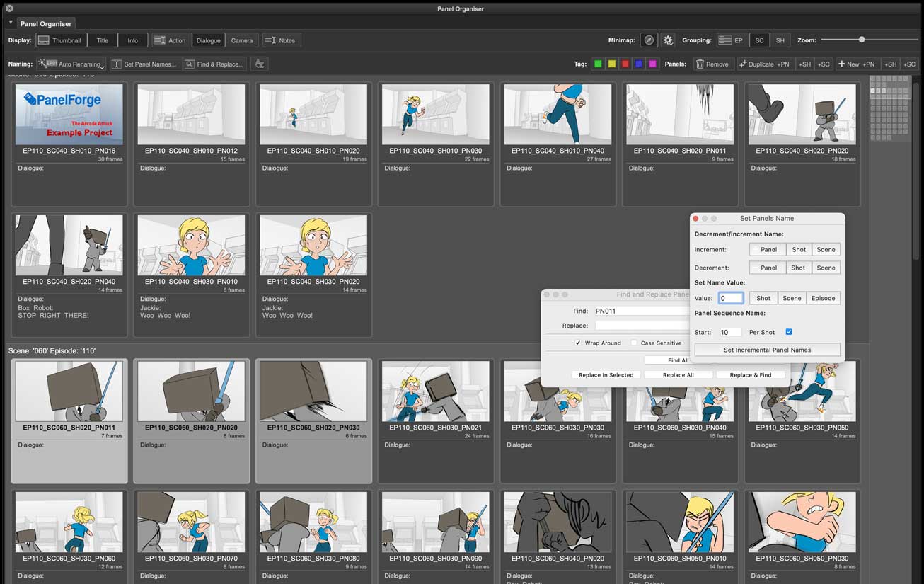Select panel EP110_SC040_SH030_PN010 thumbnail
Screen dimensions: 924x584
pos(191,246)
